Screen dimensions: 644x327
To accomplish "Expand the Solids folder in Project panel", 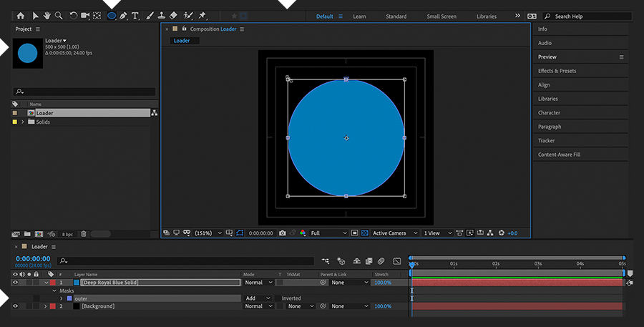I will coord(22,122).
